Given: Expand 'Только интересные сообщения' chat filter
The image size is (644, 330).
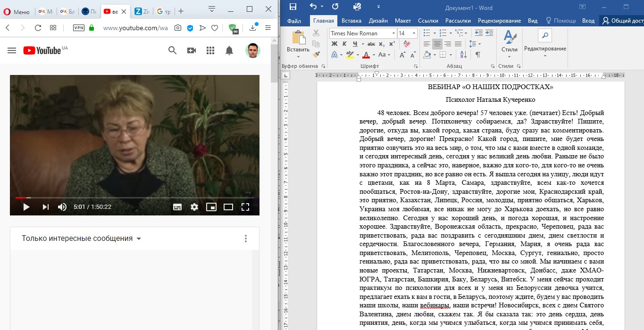Looking at the screenshot, I should [x=81, y=239].
